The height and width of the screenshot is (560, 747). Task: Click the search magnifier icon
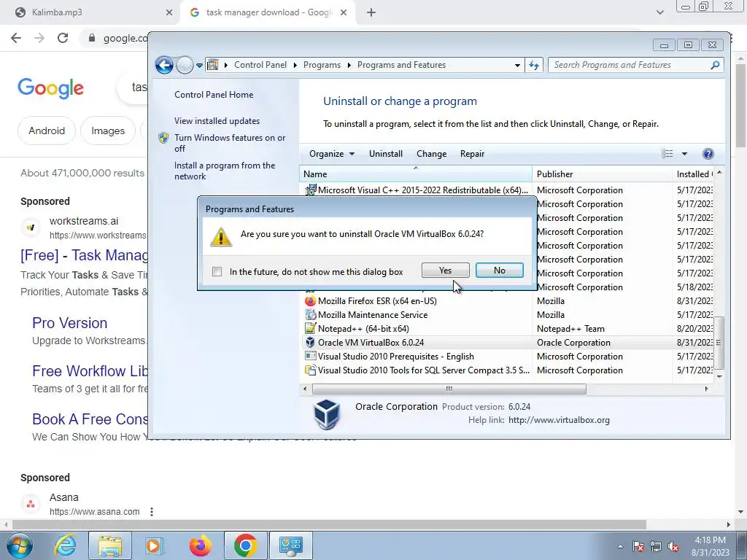click(x=715, y=65)
